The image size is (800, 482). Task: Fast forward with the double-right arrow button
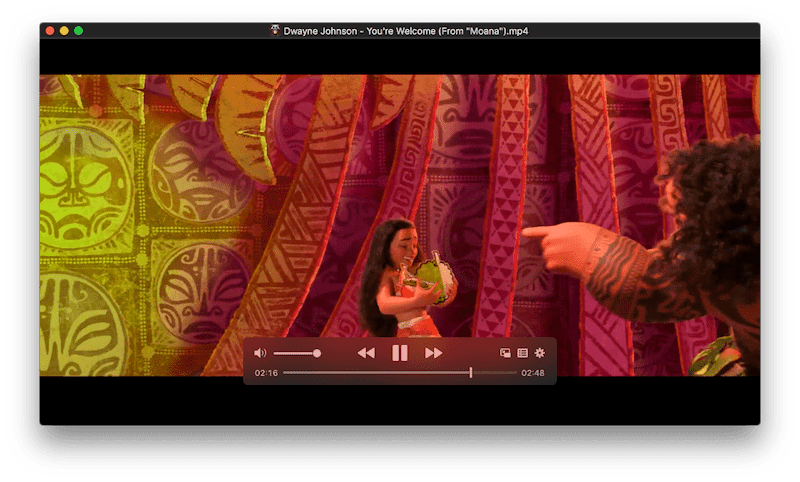point(433,353)
